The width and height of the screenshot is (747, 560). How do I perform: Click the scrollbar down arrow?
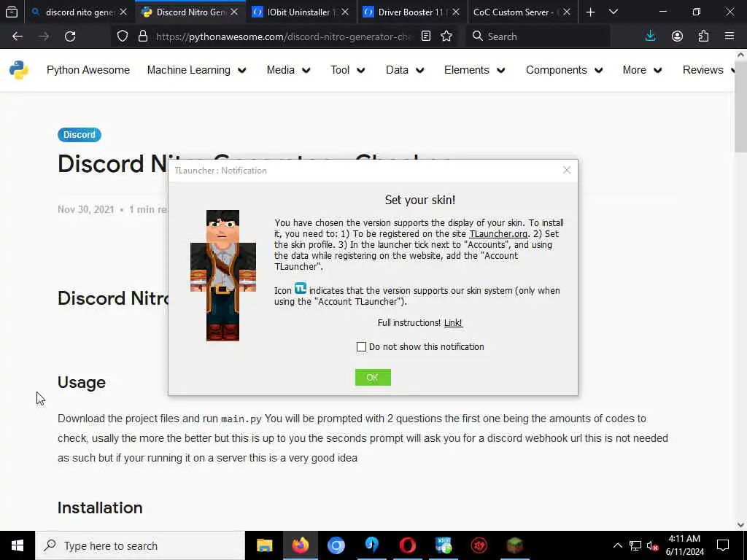740,525
